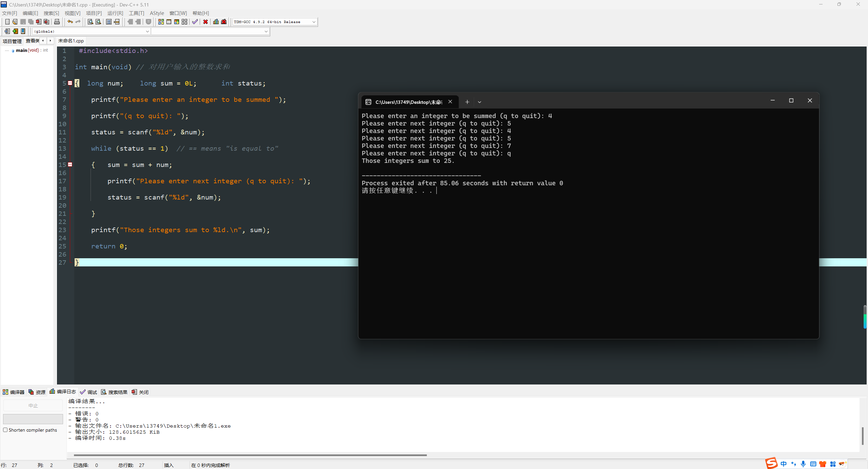Switch to the 调试 bottom tab
Image resolution: width=868 pixels, height=469 pixels.
[x=89, y=392]
